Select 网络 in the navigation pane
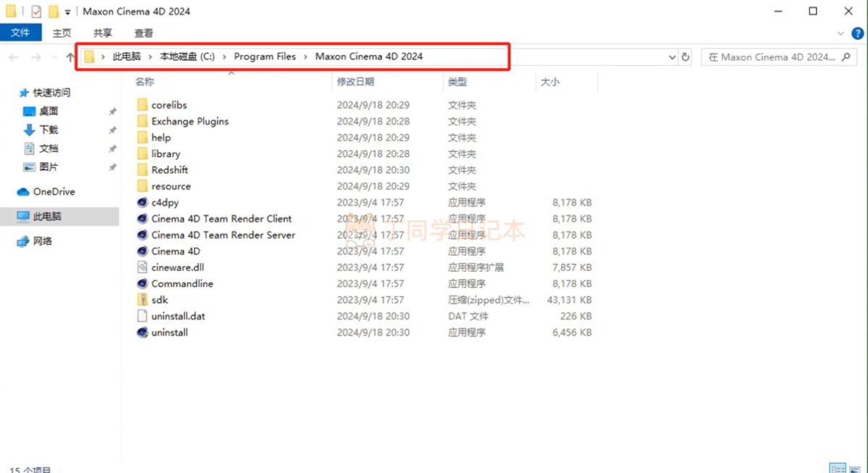Screen dimensions: 868x473 (x=42, y=241)
